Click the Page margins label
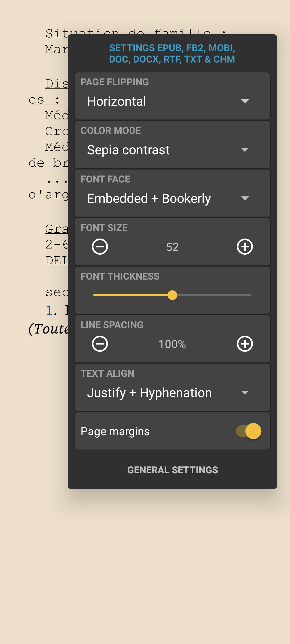290x644 pixels. coord(115,431)
